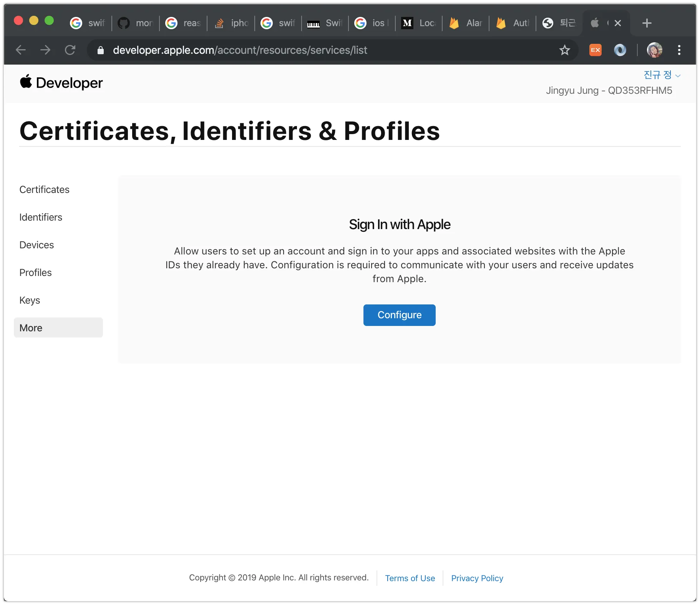Click the Chrome profile avatar
This screenshot has width=700, height=605.
(x=654, y=50)
